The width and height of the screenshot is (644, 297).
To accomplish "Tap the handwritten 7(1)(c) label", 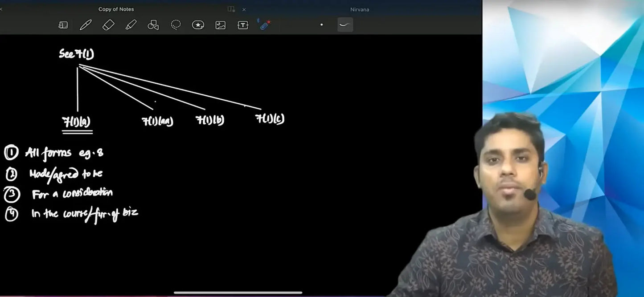I will tap(270, 119).
